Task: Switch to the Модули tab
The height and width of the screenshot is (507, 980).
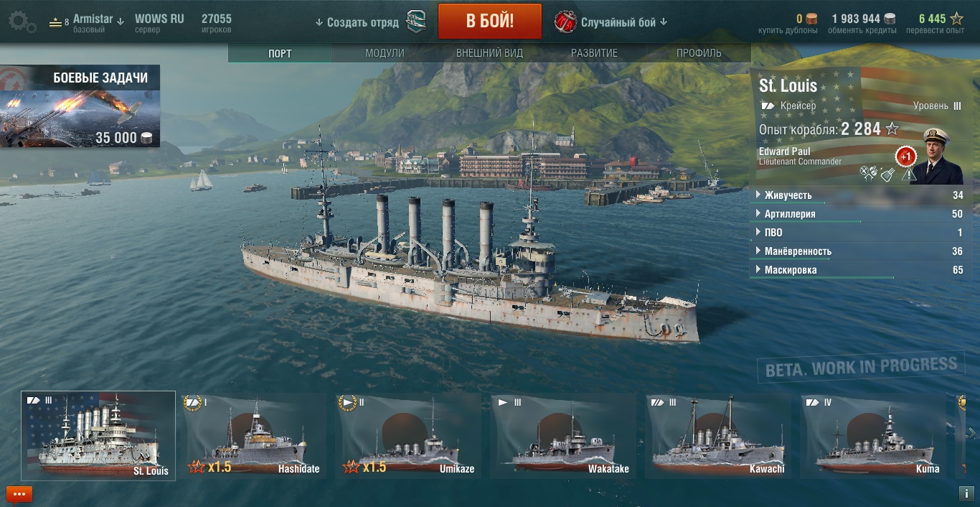Action: 385,53
